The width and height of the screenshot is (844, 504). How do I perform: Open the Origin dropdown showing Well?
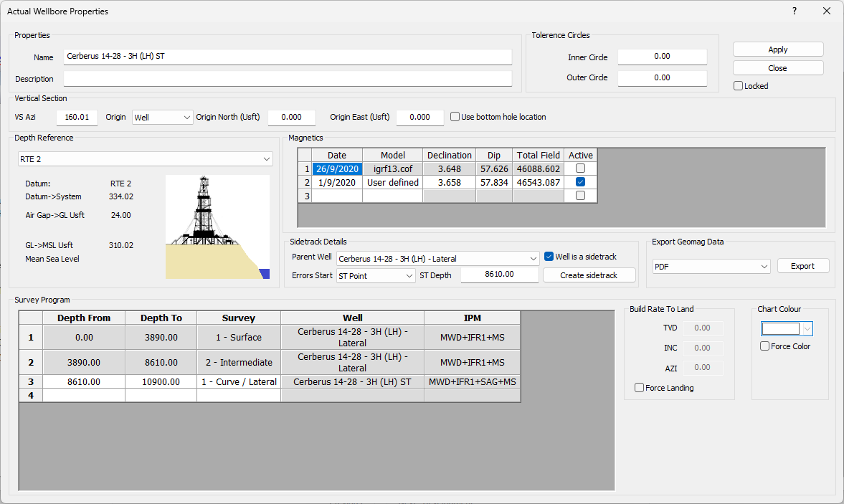[x=163, y=117]
